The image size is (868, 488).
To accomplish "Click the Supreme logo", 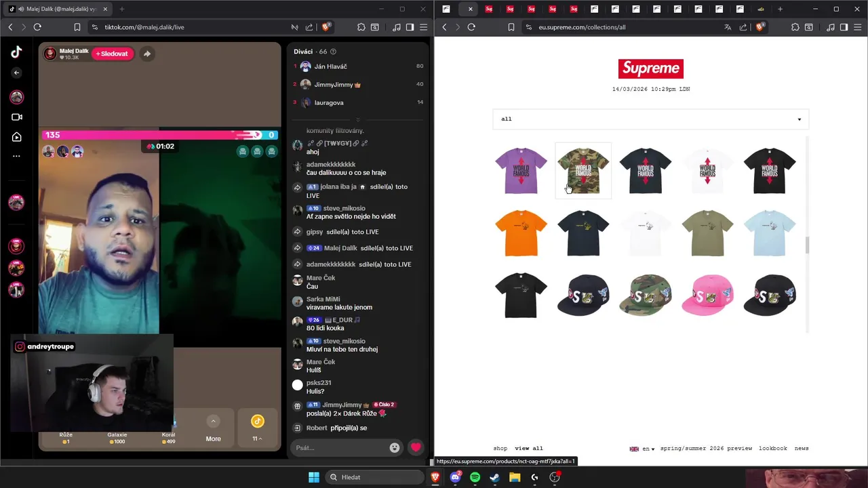I will (650, 68).
